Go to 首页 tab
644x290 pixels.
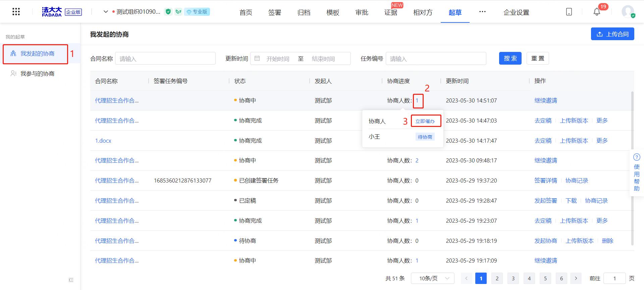246,12
